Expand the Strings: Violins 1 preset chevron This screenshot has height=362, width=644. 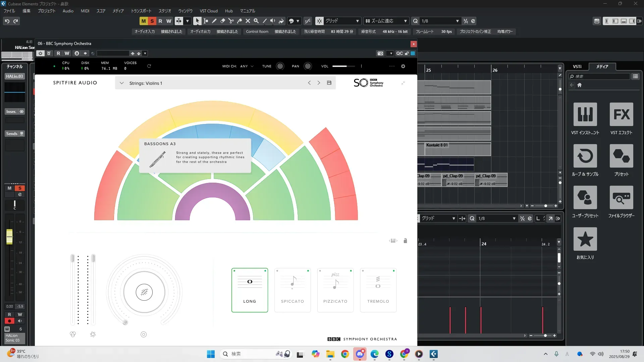click(x=121, y=83)
